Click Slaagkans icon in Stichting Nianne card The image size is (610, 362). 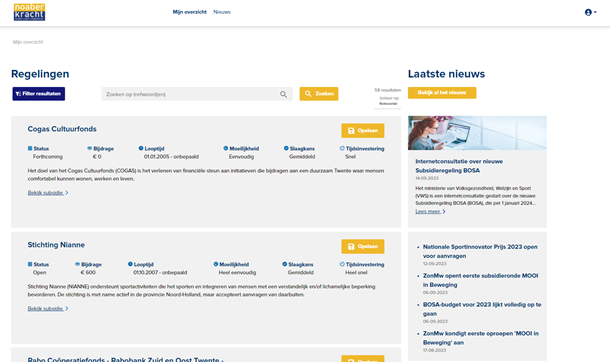284,264
